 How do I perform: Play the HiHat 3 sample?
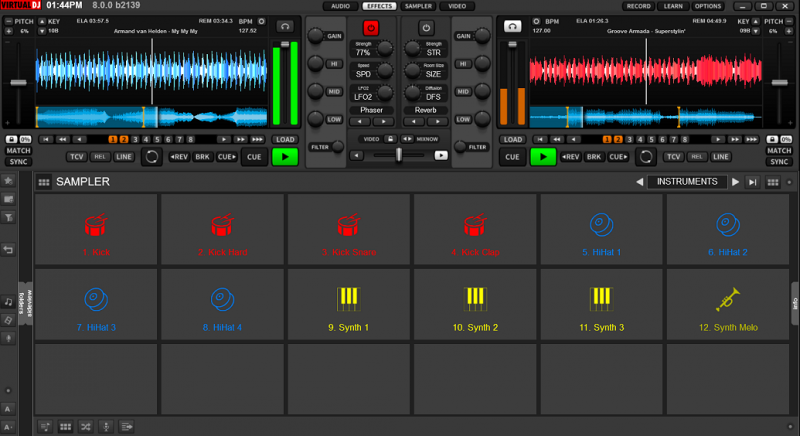click(96, 304)
